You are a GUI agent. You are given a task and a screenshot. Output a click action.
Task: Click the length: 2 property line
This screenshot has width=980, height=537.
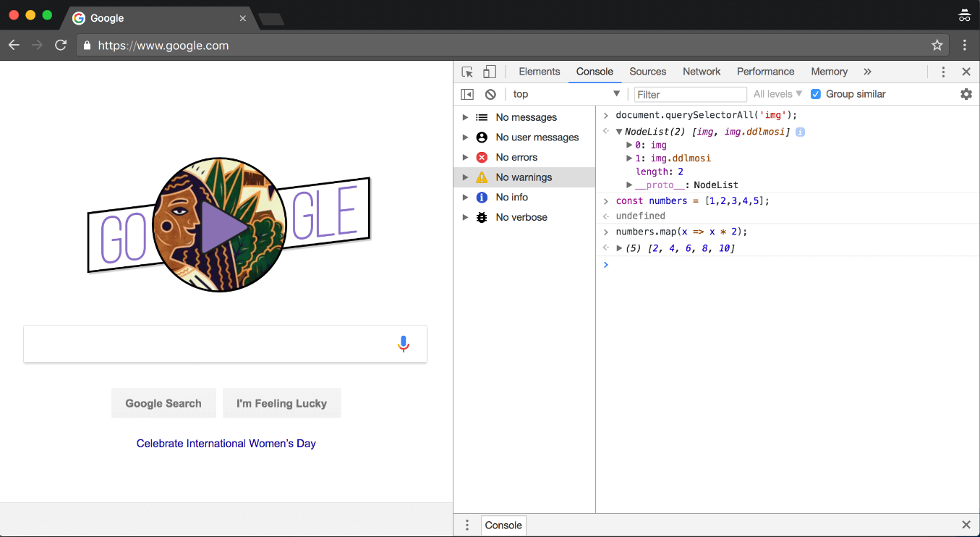[x=660, y=172]
